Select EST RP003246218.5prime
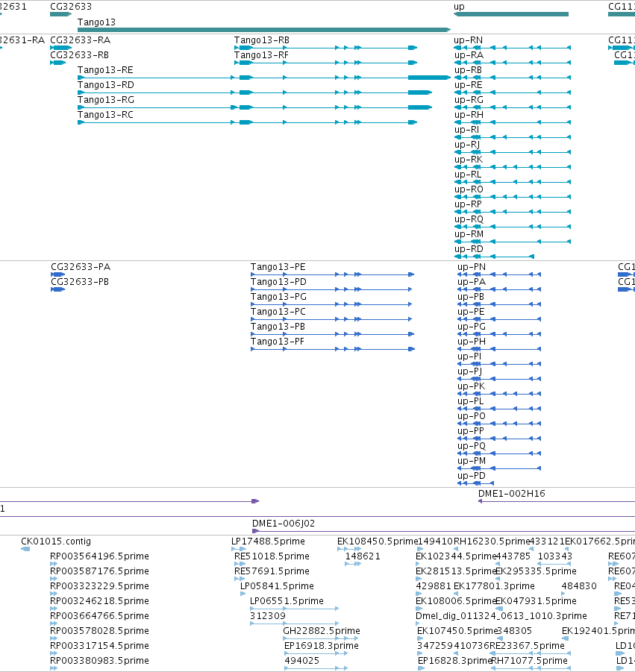Viewport: 635px width, 672px height. [99, 601]
